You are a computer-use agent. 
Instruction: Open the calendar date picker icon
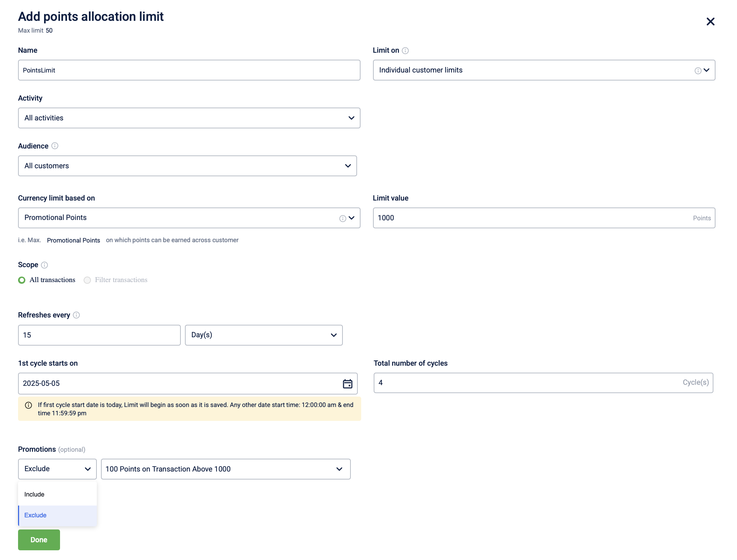(347, 383)
